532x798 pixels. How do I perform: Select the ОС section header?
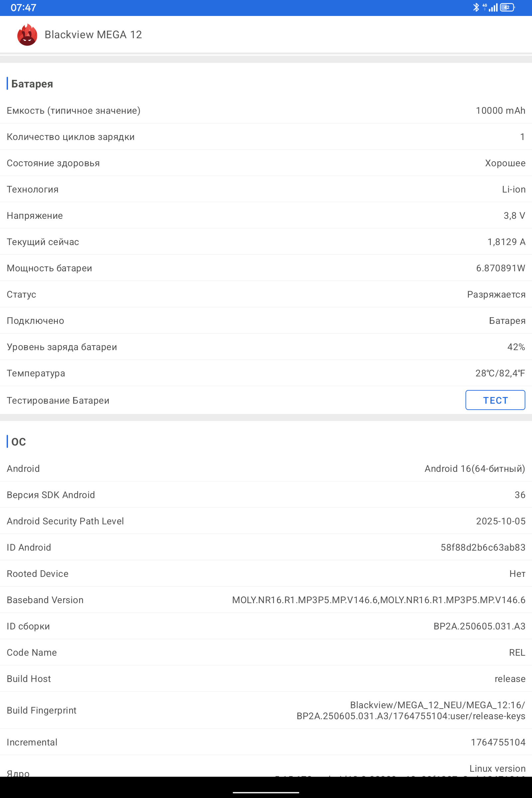(18, 442)
